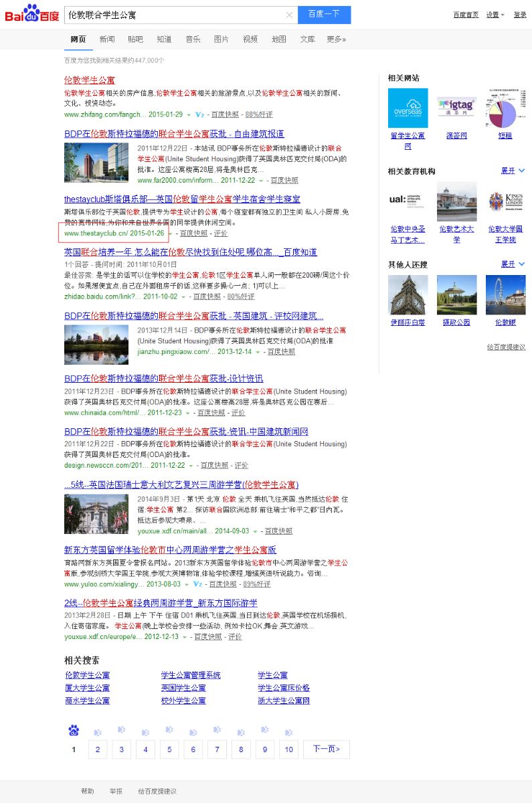Viewport: 532px width, 803px height.
Task: Open dropdown arrow next to zhidao.baidu.com date
Action: point(183,297)
